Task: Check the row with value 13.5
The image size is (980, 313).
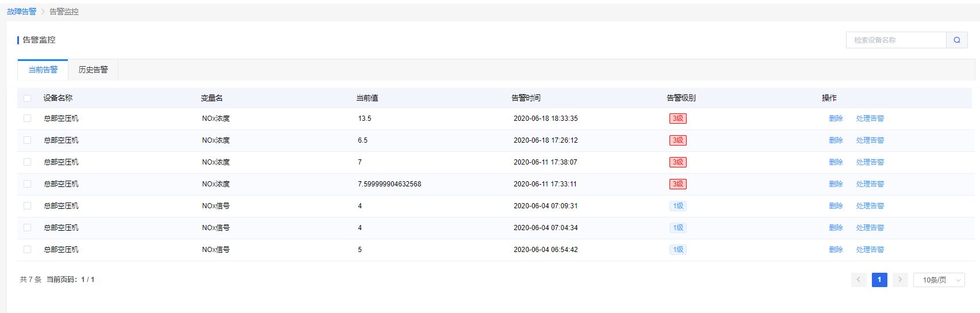Action: coord(27,119)
